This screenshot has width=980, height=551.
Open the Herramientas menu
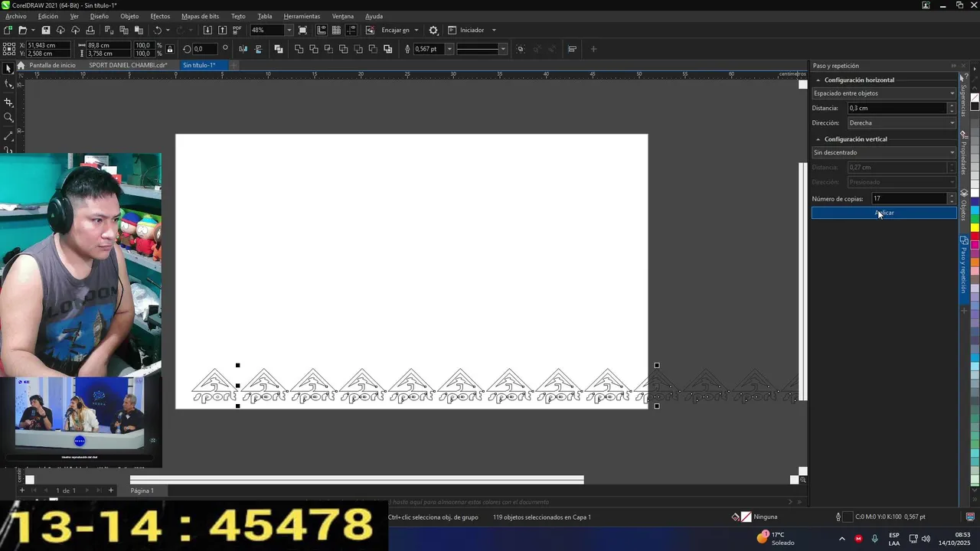[x=302, y=16]
